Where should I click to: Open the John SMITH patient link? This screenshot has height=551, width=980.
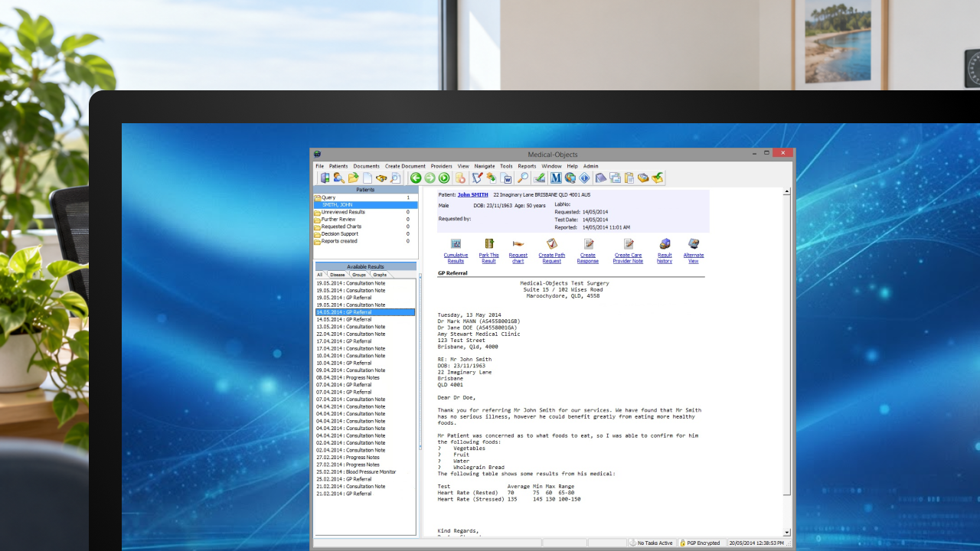point(472,194)
